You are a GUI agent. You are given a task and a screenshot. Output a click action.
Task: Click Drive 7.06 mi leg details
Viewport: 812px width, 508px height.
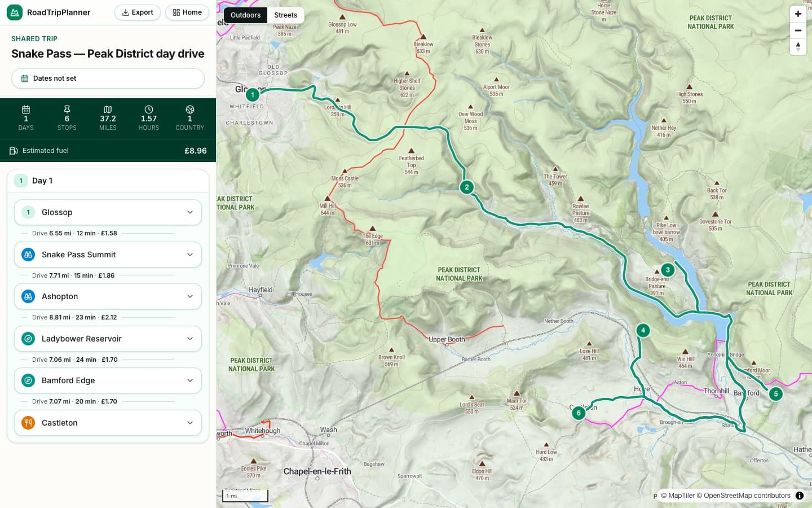(x=75, y=360)
